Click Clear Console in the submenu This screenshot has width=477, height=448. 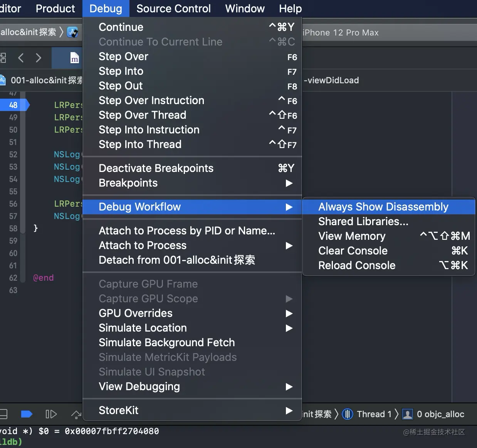[353, 251]
